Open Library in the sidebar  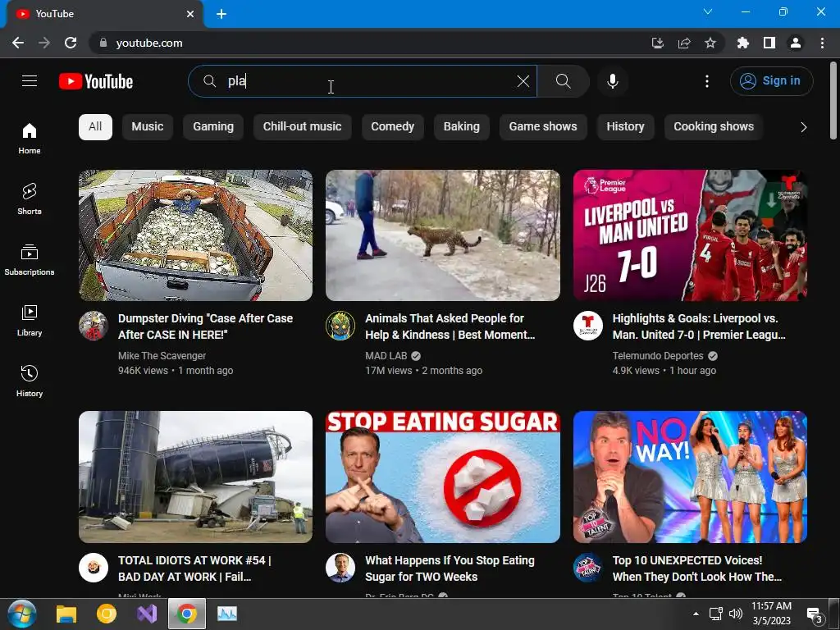[x=30, y=320]
